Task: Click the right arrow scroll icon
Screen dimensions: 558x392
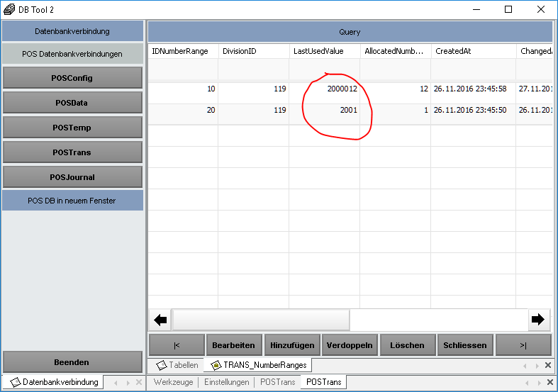Action: point(538,320)
